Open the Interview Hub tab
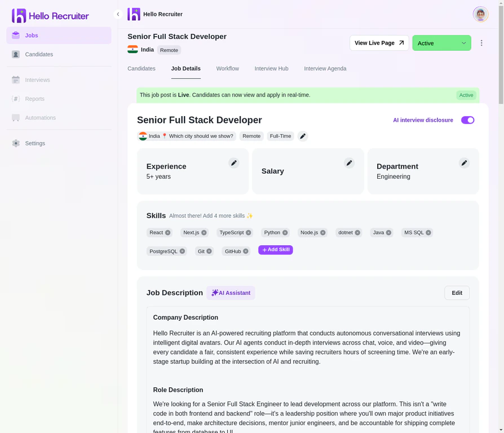Image resolution: width=504 pixels, height=433 pixels. pyautogui.click(x=271, y=68)
